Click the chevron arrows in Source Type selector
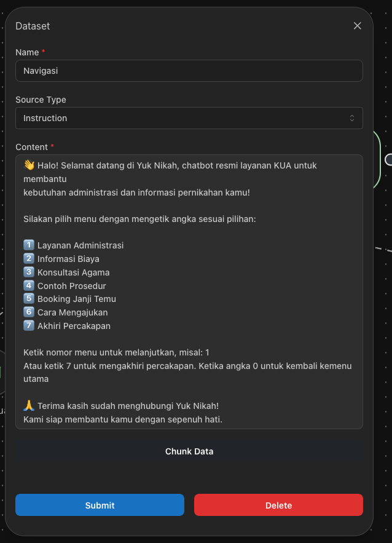Screen dimensions: 392x543 click(x=352, y=118)
